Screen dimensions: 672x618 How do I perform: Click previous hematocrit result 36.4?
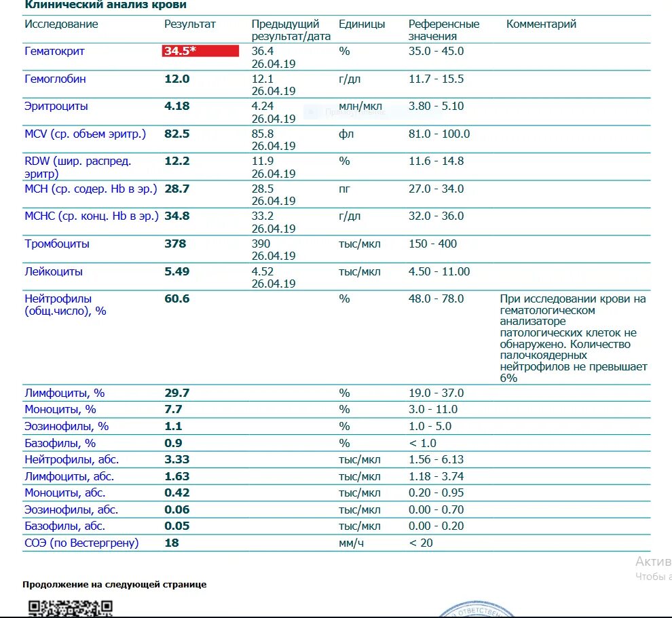point(262,52)
